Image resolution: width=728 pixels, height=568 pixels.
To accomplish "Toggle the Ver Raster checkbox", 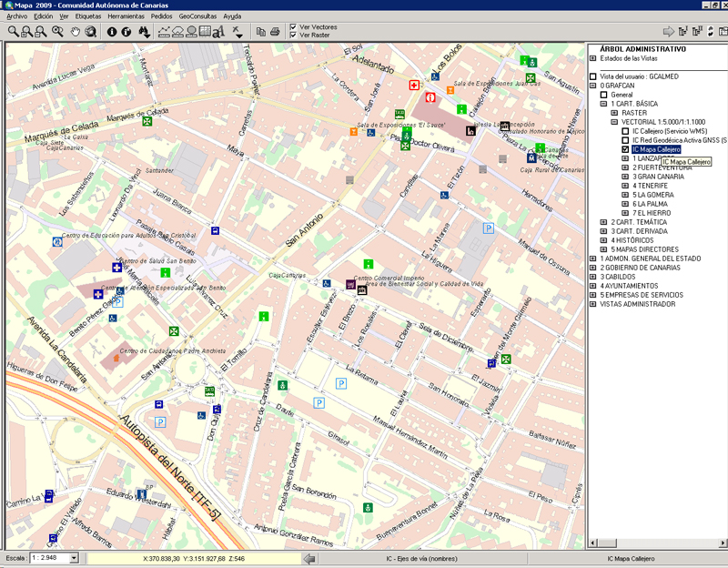I will tap(293, 35).
